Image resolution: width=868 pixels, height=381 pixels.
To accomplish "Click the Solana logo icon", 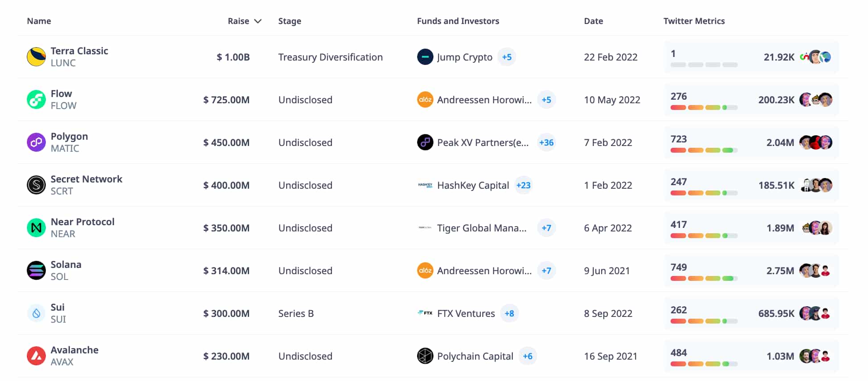I will click(36, 271).
